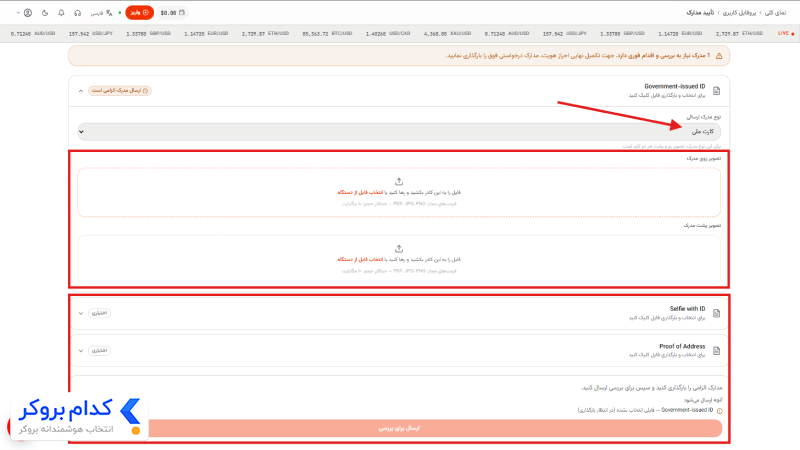Click the Government-issued ID heading
The height and width of the screenshot is (450, 800).
674,86
